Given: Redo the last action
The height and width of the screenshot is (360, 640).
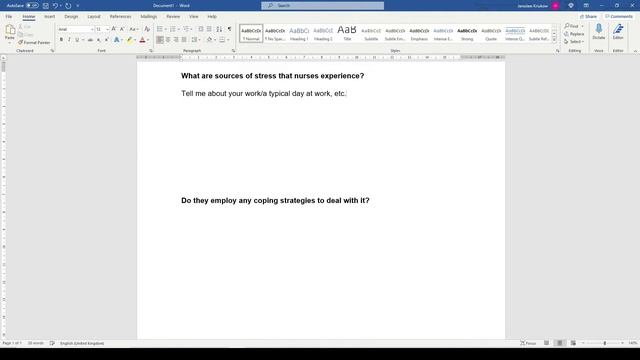Looking at the screenshot, I should (x=68, y=6).
